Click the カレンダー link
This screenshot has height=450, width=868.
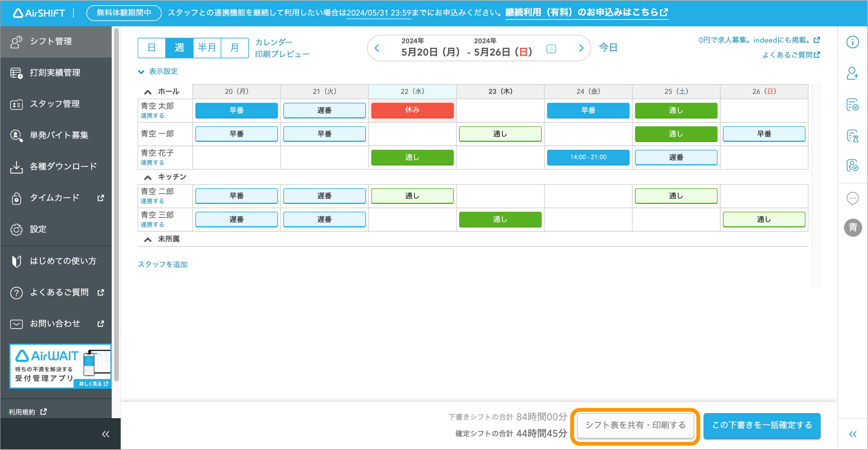pyautogui.click(x=274, y=42)
